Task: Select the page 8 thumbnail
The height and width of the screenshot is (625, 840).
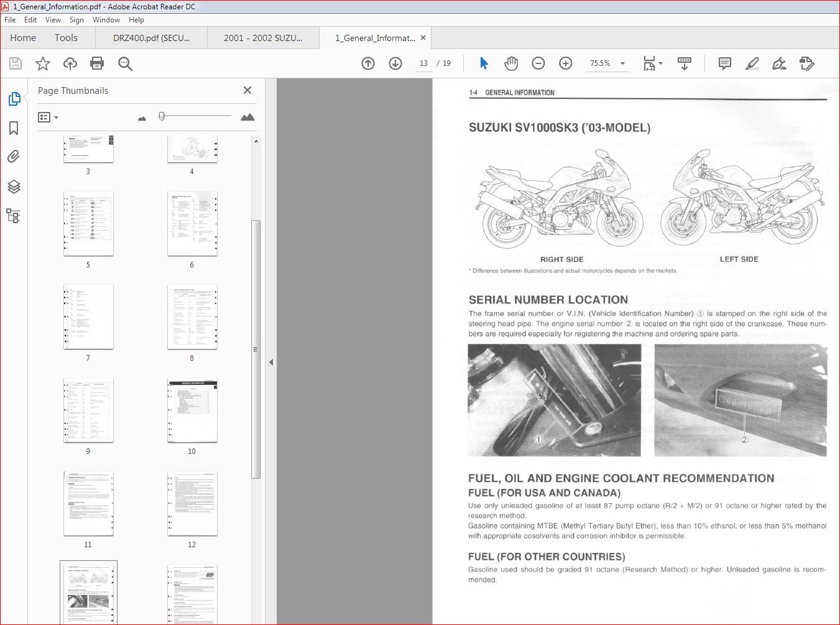Action: pyautogui.click(x=192, y=317)
